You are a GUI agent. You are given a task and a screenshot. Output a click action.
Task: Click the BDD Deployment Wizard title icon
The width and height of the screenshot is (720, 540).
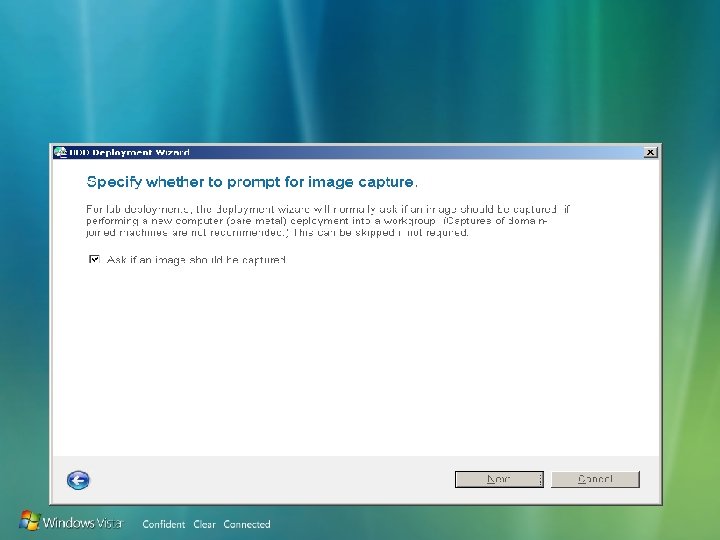coord(60,152)
